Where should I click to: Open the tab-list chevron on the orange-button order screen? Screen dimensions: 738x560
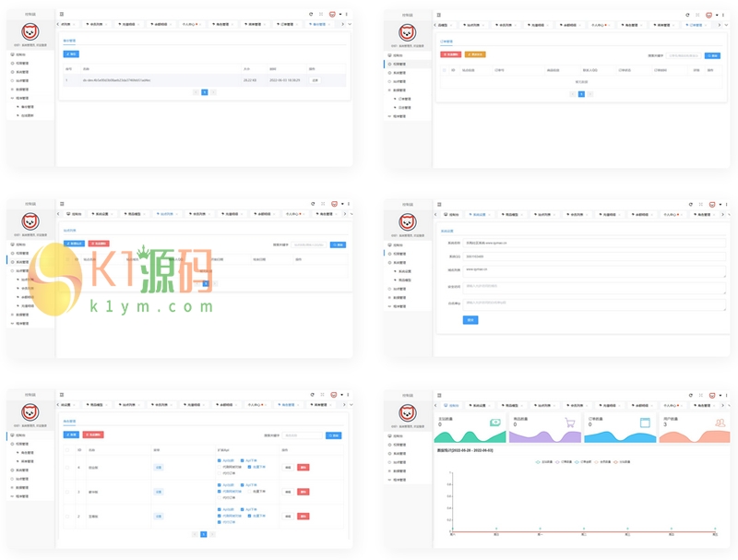coord(727,25)
